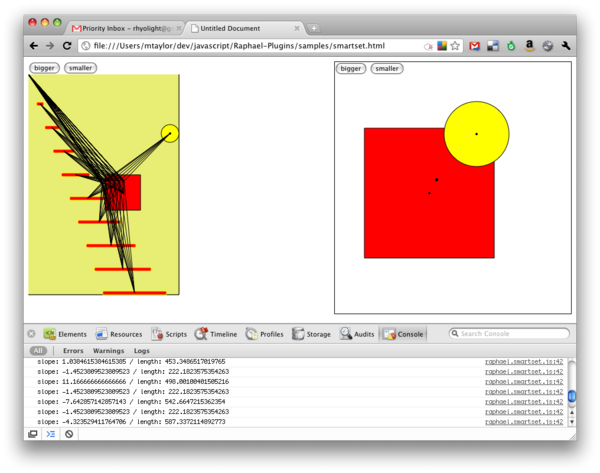Open the Elements panel in developer tools
This screenshot has height=473, width=600.
click(x=65, y=334)
